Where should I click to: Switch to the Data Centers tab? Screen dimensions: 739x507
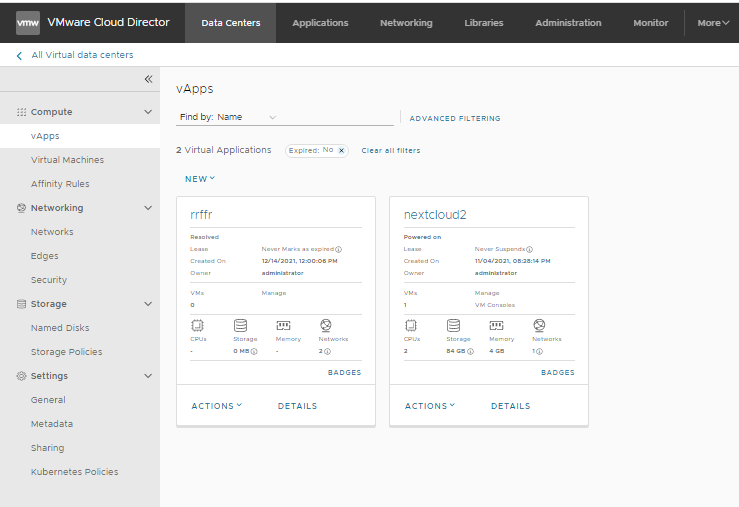pyautogui.click(x=230, y=23)
